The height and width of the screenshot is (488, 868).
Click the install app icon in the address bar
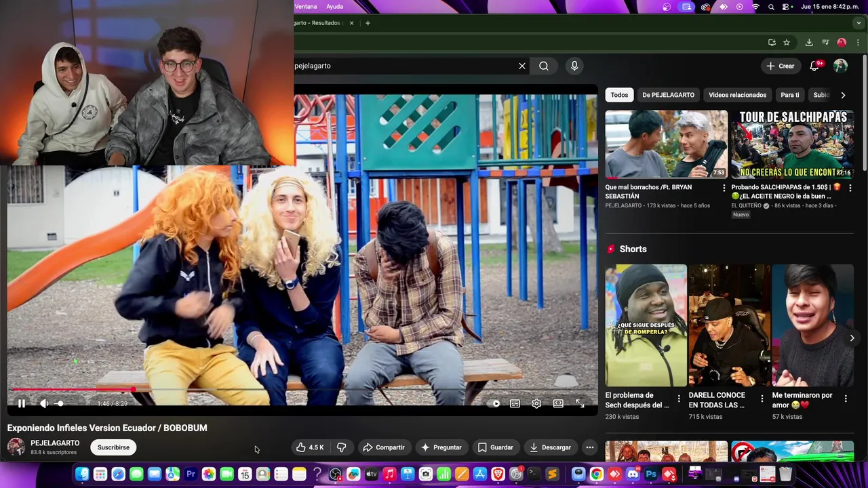(x=772, y=42)
